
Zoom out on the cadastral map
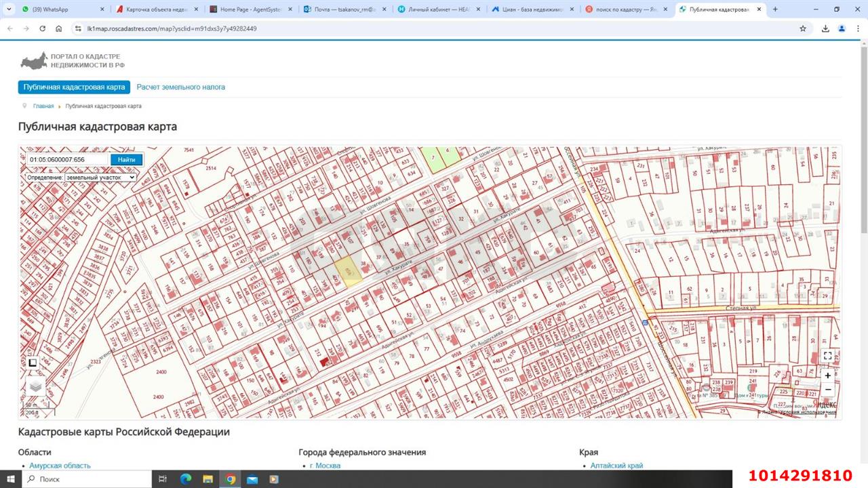click(x=827, y=390)
